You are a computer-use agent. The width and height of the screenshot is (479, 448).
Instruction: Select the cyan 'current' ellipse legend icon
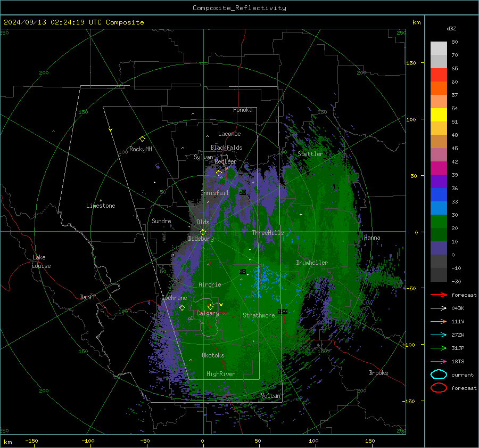tap(439, 374)
